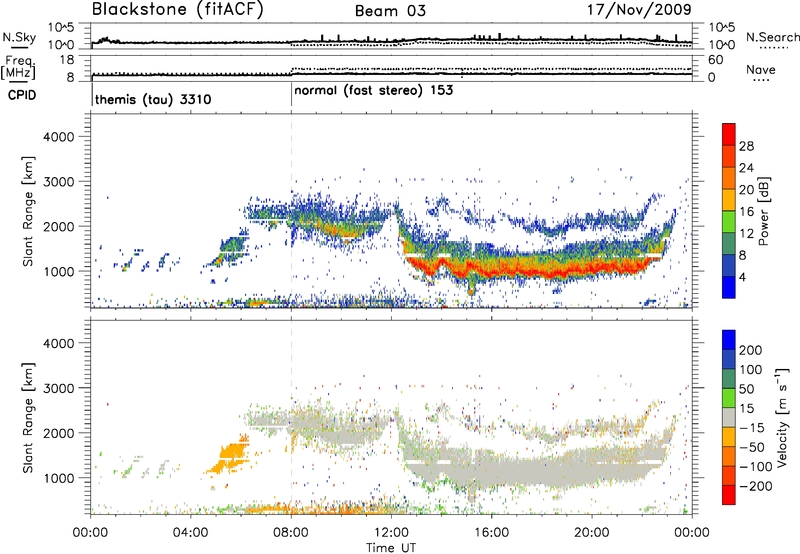Select the "themis (tau) 3310" annotation

[x=153, y=99]
